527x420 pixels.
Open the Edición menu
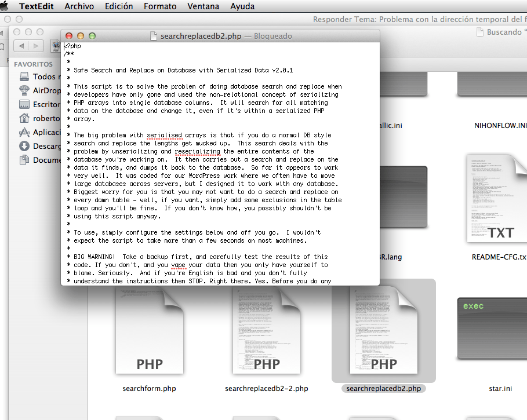point(119,6)
